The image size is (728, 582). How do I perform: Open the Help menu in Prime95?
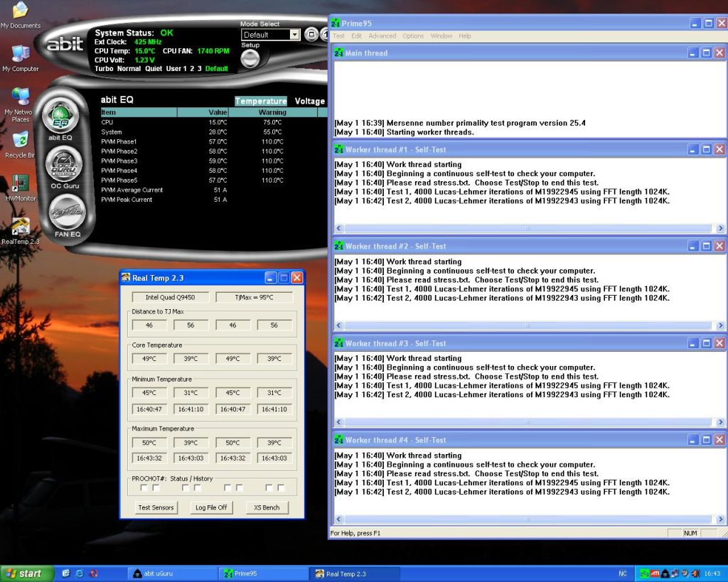click(465, 36)
